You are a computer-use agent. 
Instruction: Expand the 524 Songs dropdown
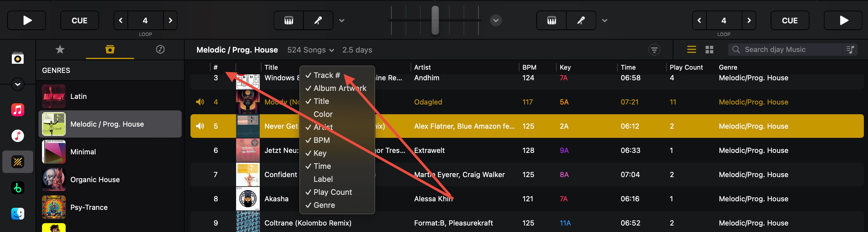click(x=311, y=50)
